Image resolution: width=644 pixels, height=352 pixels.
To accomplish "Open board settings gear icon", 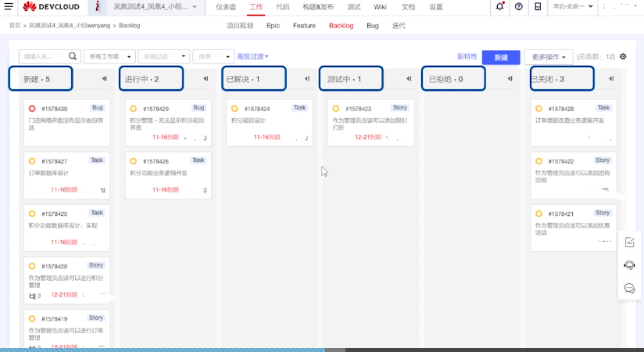I will coord(623,56).
